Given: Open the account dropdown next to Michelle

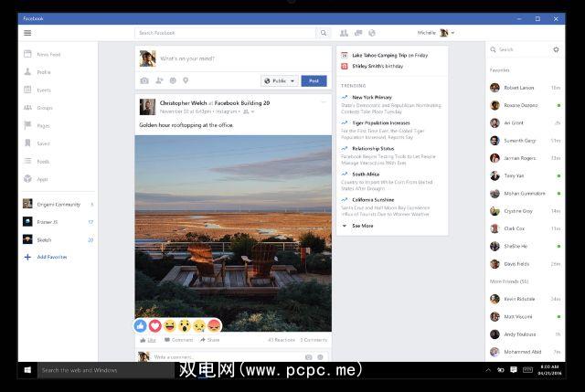Looking at the screenshot, I should (453, 33).
